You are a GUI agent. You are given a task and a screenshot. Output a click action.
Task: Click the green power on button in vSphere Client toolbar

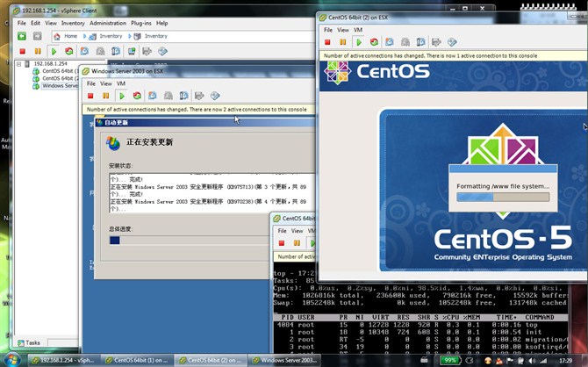click(x=54, y=51)
